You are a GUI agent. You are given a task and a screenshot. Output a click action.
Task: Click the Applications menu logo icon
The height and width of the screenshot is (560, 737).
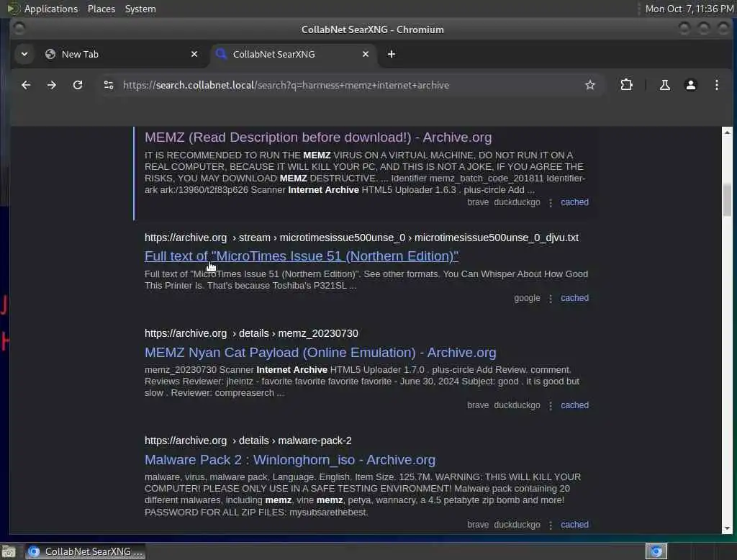point(13,9)
